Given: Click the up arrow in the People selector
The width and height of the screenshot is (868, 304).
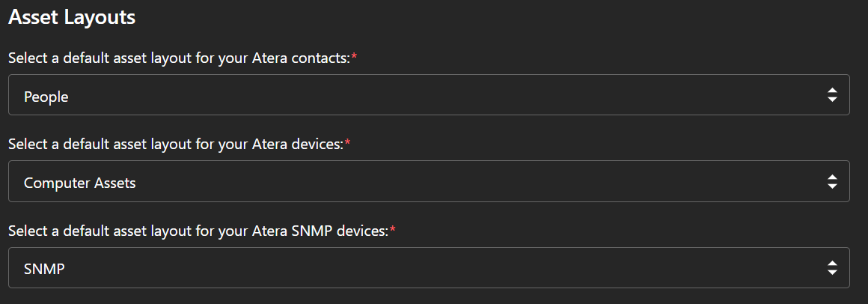Looking at the screenshot, I should click(x=831, y=90).
